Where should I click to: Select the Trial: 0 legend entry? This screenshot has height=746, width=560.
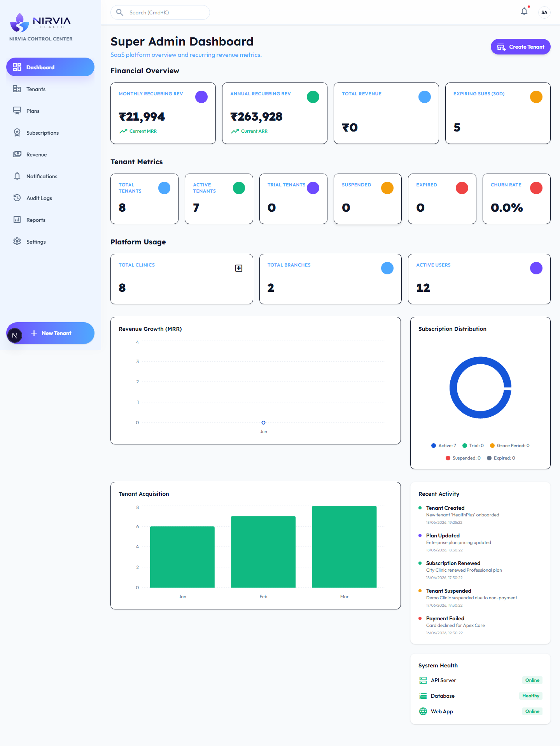(473, 446)
